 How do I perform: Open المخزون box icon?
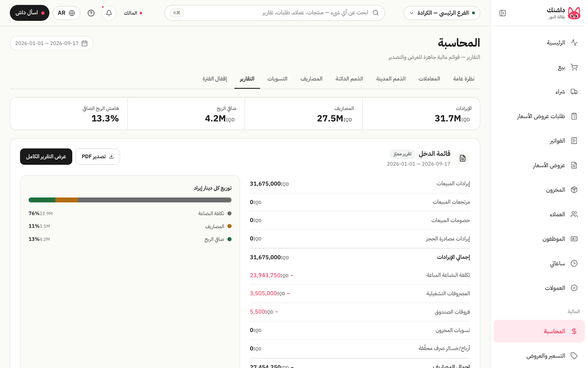click(574, 190)
